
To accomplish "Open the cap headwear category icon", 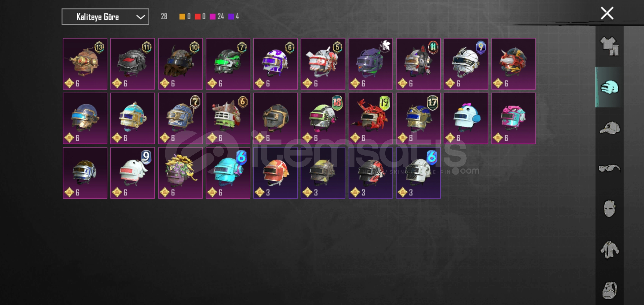I will (610, 128).
